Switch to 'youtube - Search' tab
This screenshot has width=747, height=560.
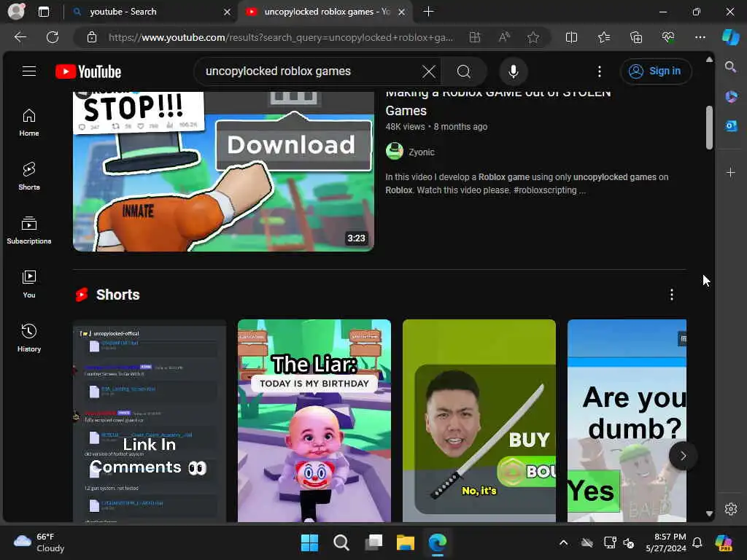click(152, 12)
